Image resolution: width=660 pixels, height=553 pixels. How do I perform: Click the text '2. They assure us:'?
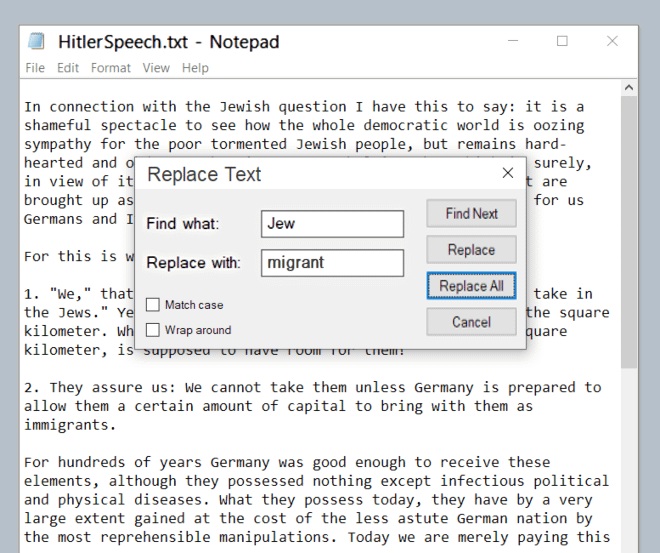pyautogui.click(x=100, y=387)
